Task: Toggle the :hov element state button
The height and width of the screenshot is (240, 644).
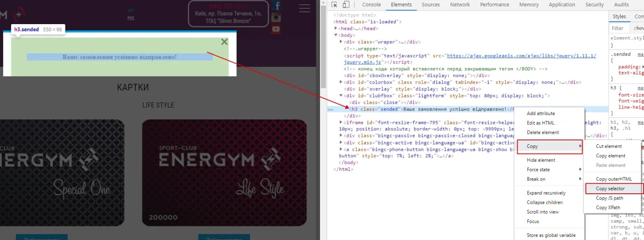Action: pos(639,29)
